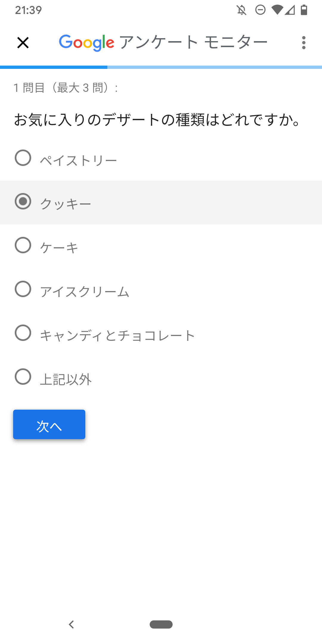Tap the clock time in status bar

(x=28, y=10)
